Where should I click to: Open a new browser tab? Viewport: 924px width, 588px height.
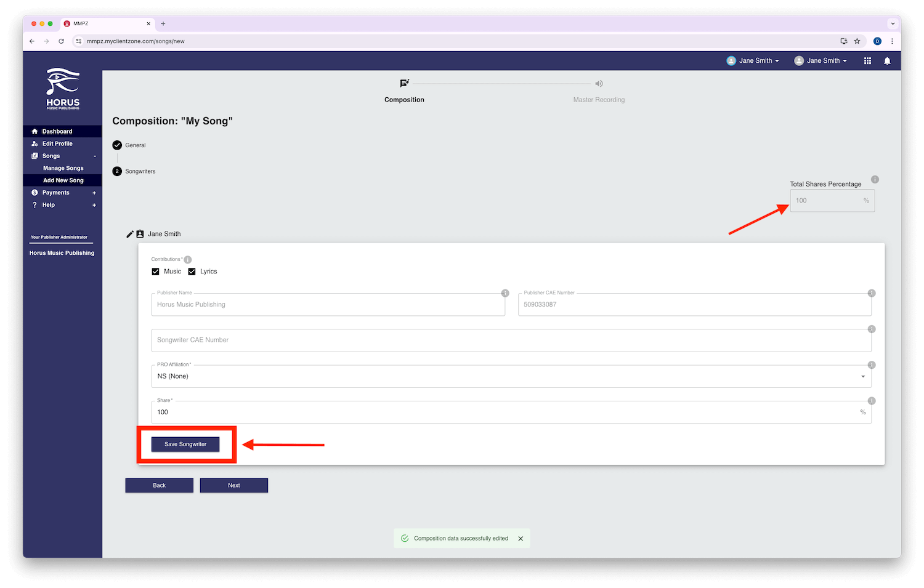tap(163, 23)
